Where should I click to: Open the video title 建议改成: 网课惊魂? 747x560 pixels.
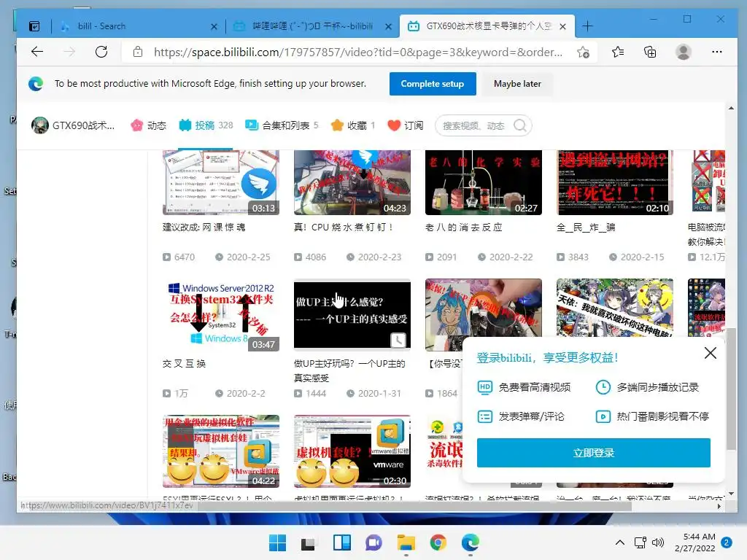(204, 227)
